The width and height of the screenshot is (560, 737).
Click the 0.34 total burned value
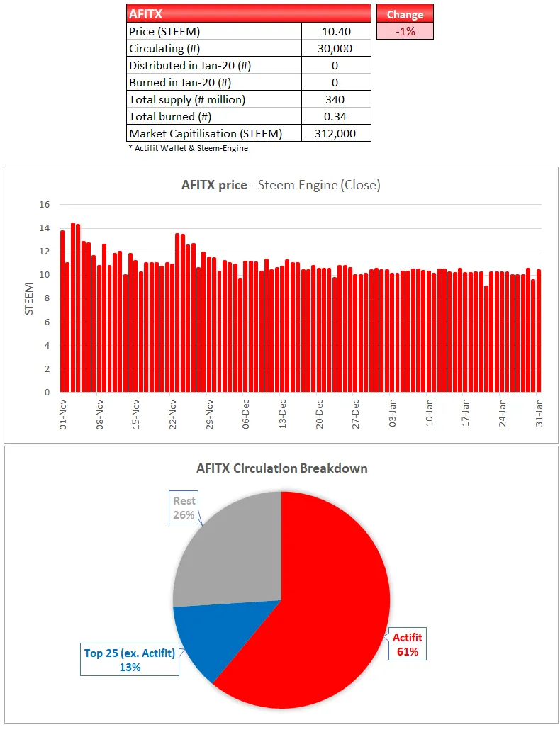(x=335, y=116)
